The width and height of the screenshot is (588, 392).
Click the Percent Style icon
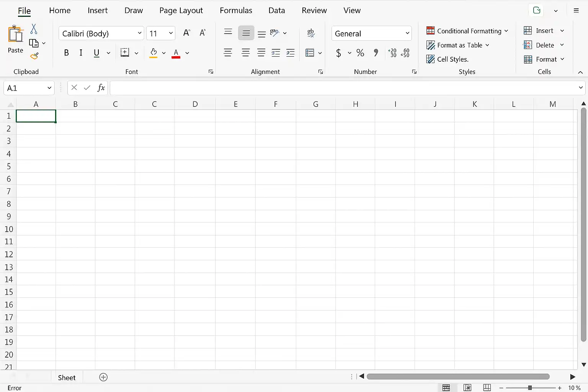pos(360,53)
